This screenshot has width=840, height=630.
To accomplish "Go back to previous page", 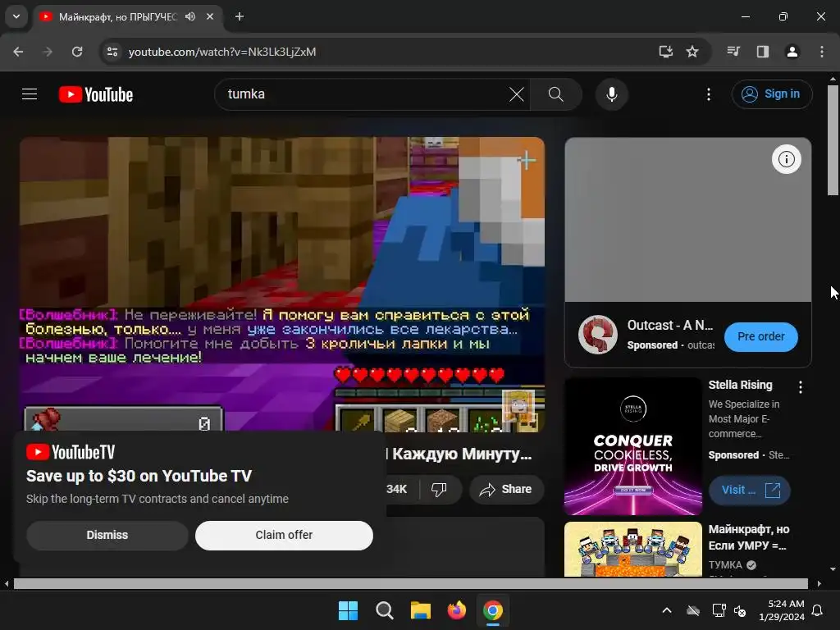I will [18, 52].
